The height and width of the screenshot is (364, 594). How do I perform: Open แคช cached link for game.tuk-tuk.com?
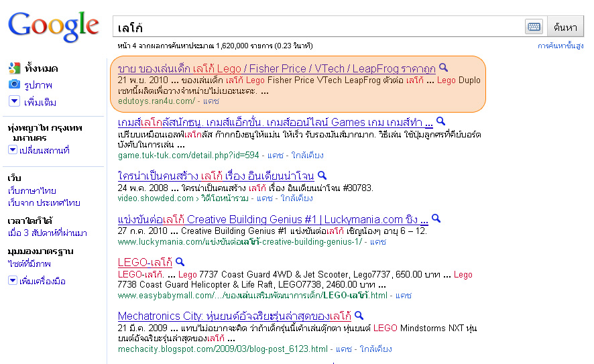coord(276,156)
